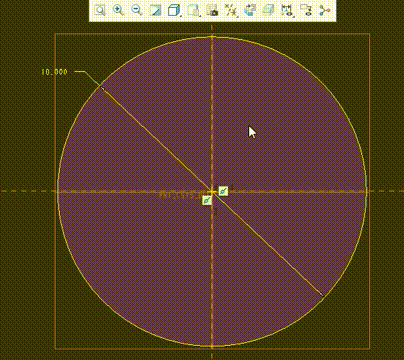This screenshot has width=404, height=360.
Task: Click the toolbar icon showing an eye below boxes
Action: tap(306, 10)
